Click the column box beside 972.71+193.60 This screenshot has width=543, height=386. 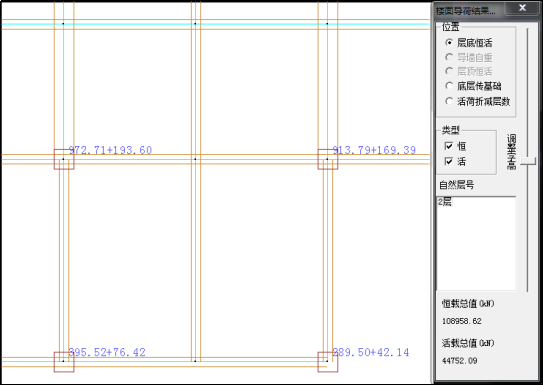pos(64,159)
